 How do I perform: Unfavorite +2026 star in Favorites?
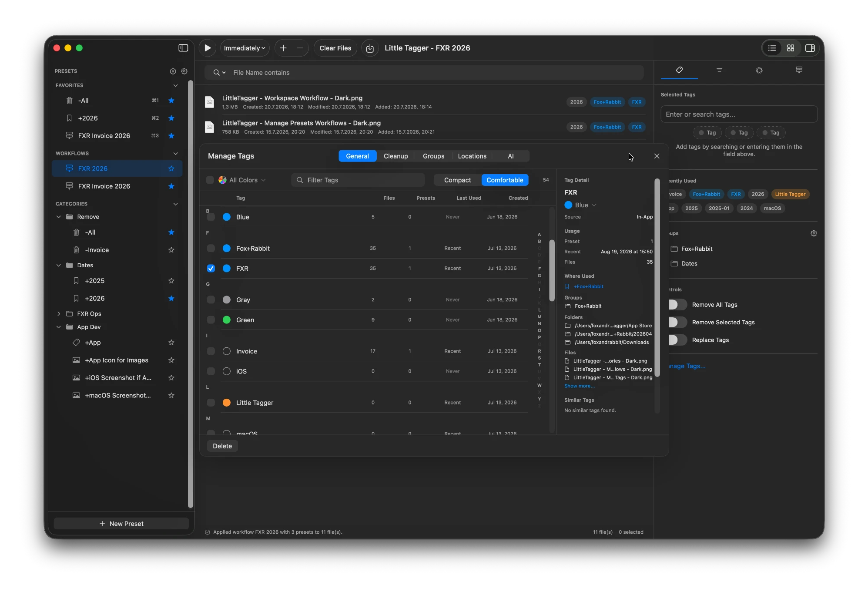point(171,118)
